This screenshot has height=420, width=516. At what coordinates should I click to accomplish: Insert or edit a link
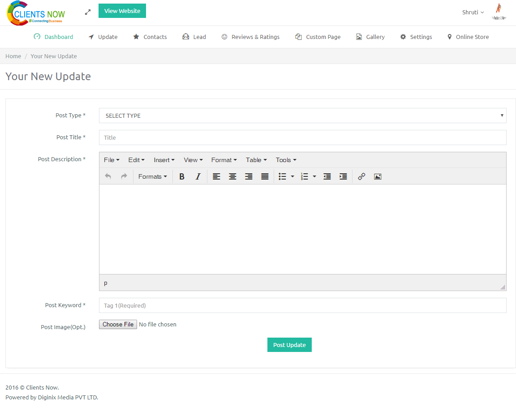pyautogui.click(x=361, y=176)
